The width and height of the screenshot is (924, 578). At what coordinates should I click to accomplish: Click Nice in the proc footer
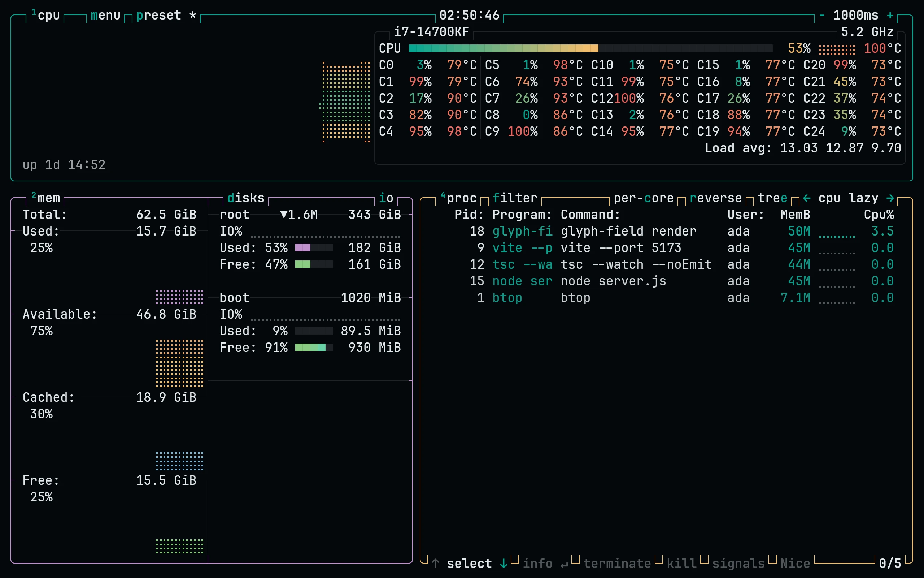[x=796, y=564]
